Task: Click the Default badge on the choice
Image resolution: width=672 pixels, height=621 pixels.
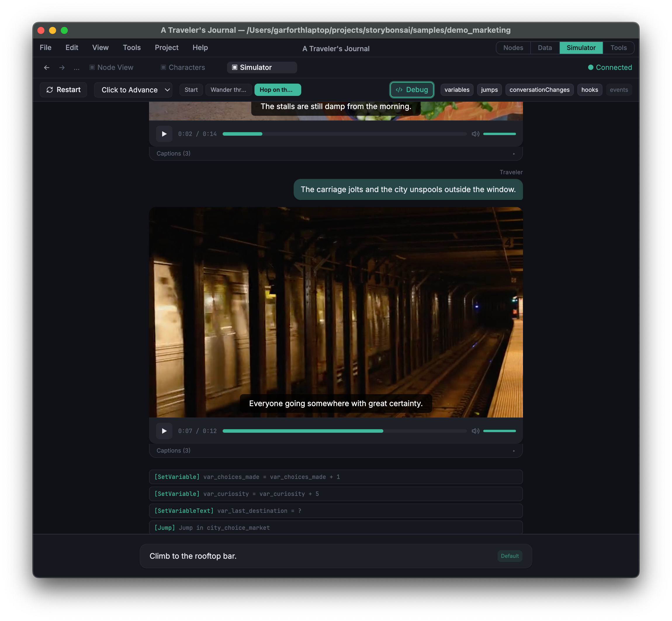Action: [x=510, y=556]
